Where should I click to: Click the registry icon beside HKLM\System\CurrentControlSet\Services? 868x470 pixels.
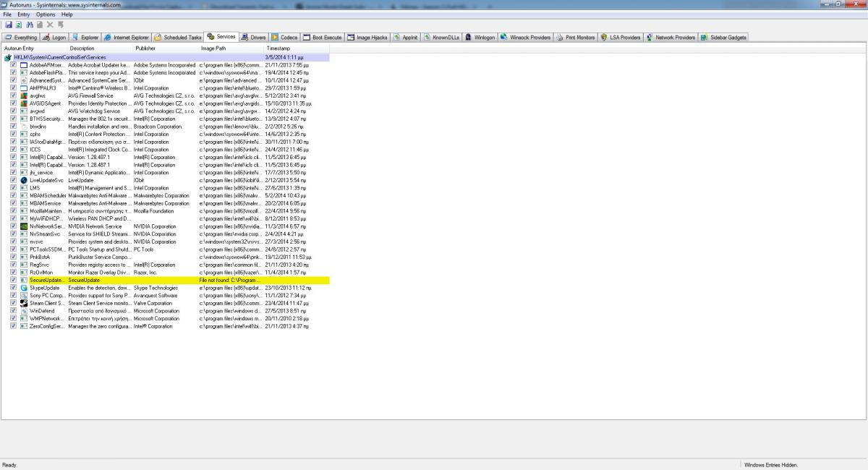(8, 57)
